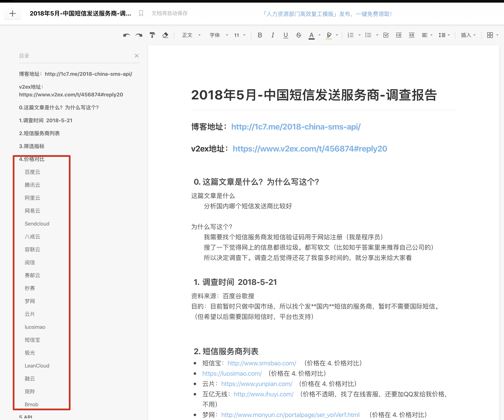Click the undo arrow icon
Screen dimensions: 504x420
(127, 35)
